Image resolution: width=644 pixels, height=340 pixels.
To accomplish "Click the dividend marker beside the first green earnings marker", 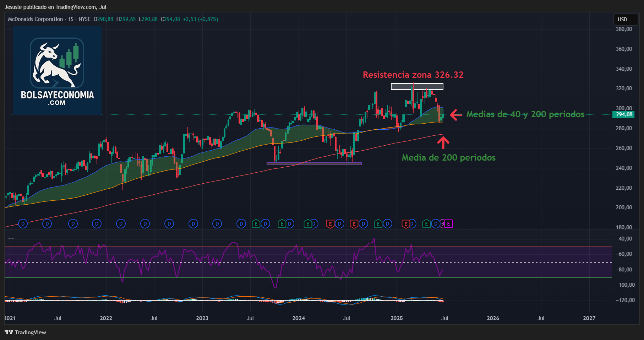I will pyautogui.click(x=265, y=224).
